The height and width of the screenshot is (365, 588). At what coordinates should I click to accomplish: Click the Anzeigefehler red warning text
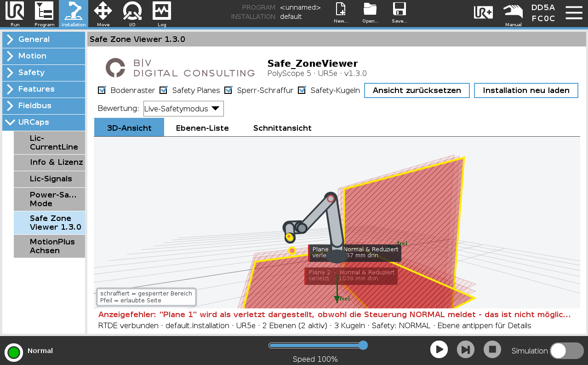coord(334,315)
